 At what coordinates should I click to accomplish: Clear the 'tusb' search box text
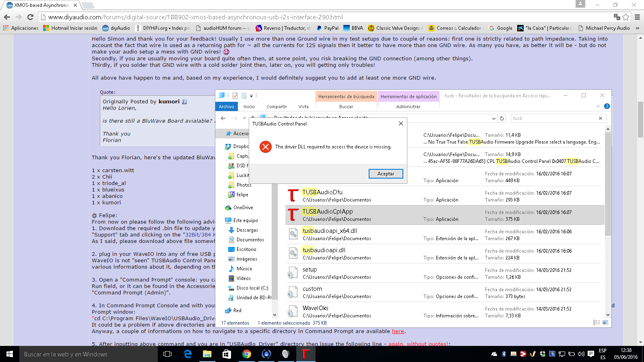click(601, 118)
